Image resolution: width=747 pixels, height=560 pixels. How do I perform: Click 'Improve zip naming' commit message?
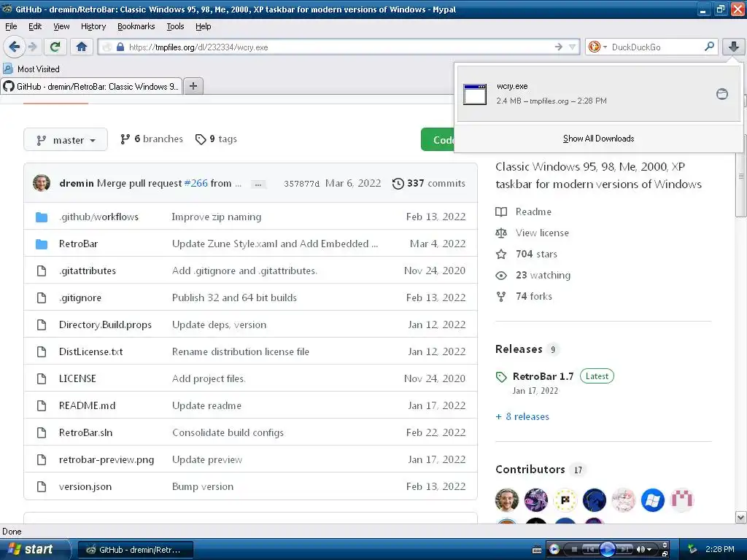tap(216, 217)
